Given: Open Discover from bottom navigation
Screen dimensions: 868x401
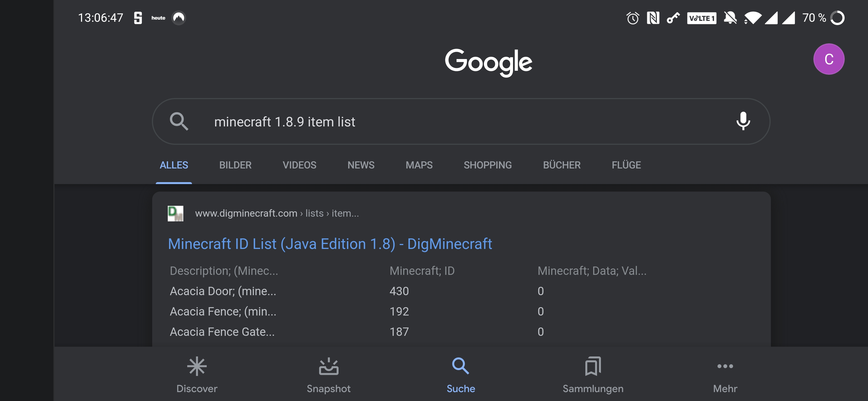Looking at the screenshot, I should (197, 375).
